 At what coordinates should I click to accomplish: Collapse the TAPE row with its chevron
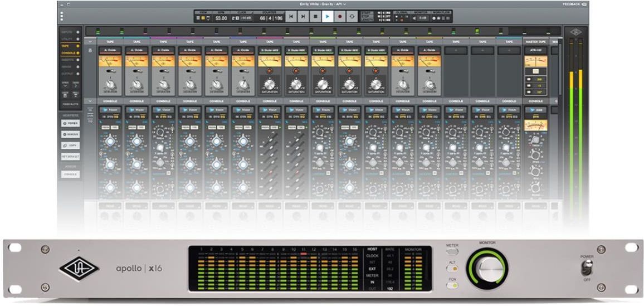90,41
